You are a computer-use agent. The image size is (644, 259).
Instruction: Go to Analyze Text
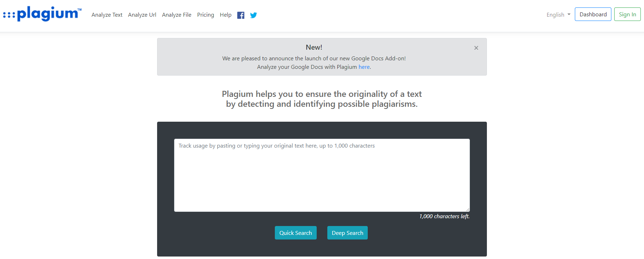click(107, 15)
